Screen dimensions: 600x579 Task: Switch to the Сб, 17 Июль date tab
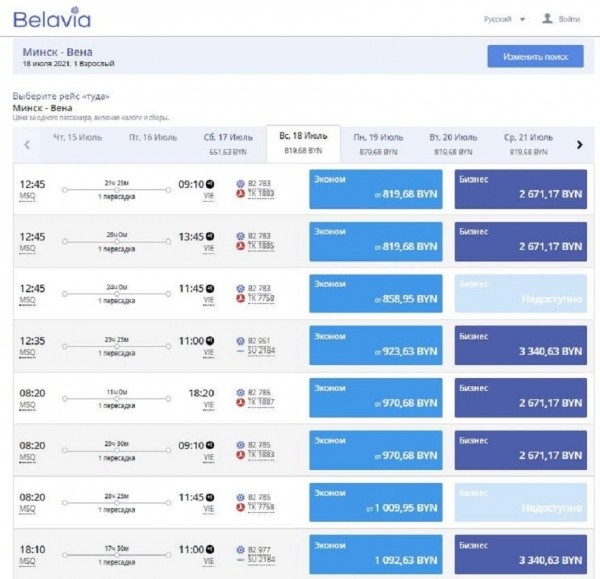pos(228,143)
